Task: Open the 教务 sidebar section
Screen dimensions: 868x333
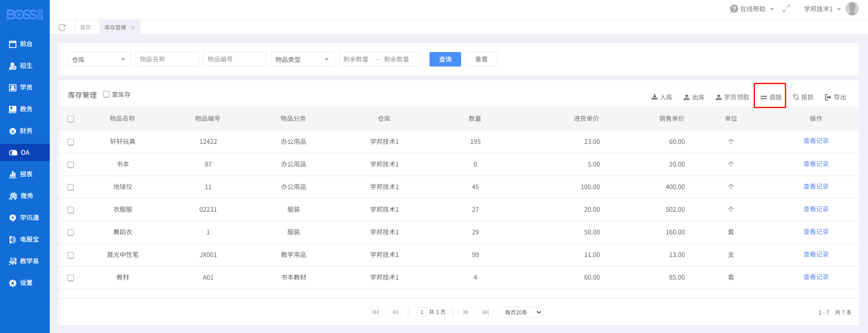Action: click(25, 109)
